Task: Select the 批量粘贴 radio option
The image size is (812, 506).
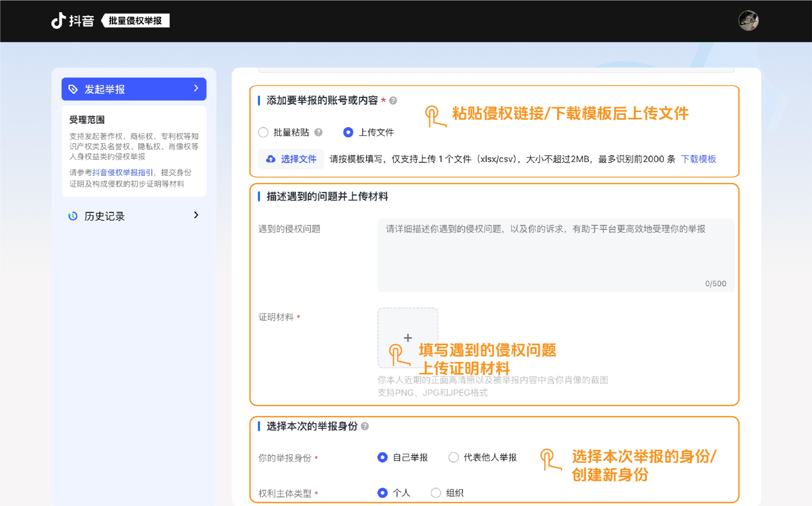Action: 263,132
